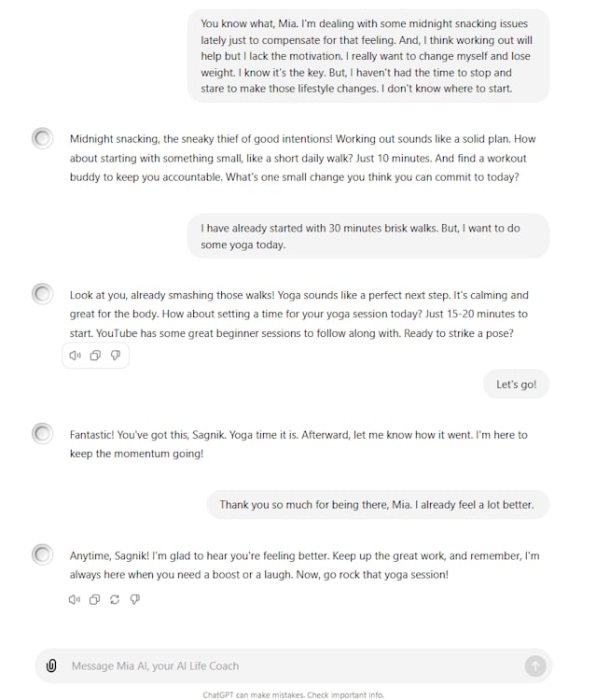This screenshot has width=596, height=700.
Task: Click 'ChatGPT can make mistakes' disclaimer text
Action: pyautogui.click(x=293, y=694)
